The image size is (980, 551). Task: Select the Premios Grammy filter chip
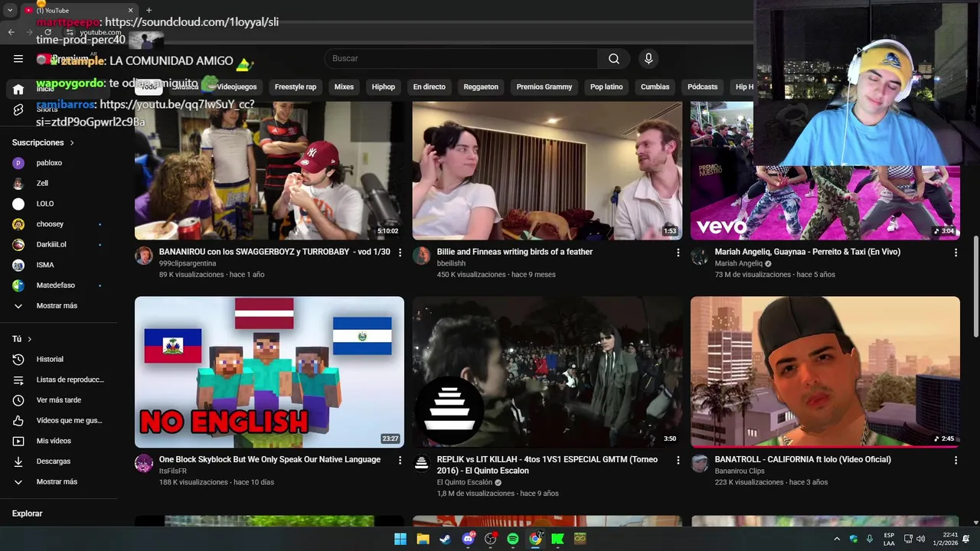(544, 87)
